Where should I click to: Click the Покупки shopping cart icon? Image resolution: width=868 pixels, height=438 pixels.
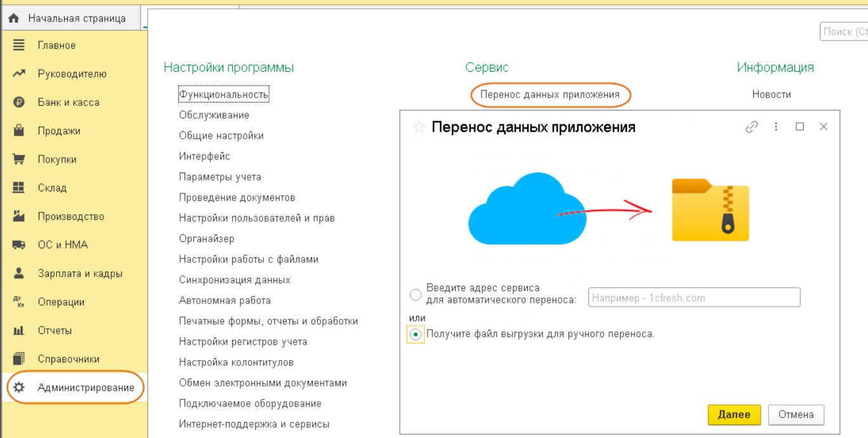pyautogui.click(x=18, y=159)
